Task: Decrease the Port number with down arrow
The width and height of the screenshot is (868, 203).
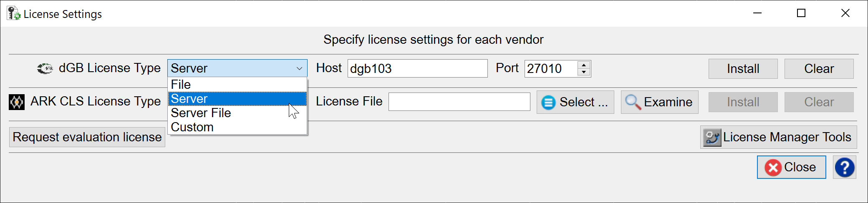Action: click(x=584, y=72)
